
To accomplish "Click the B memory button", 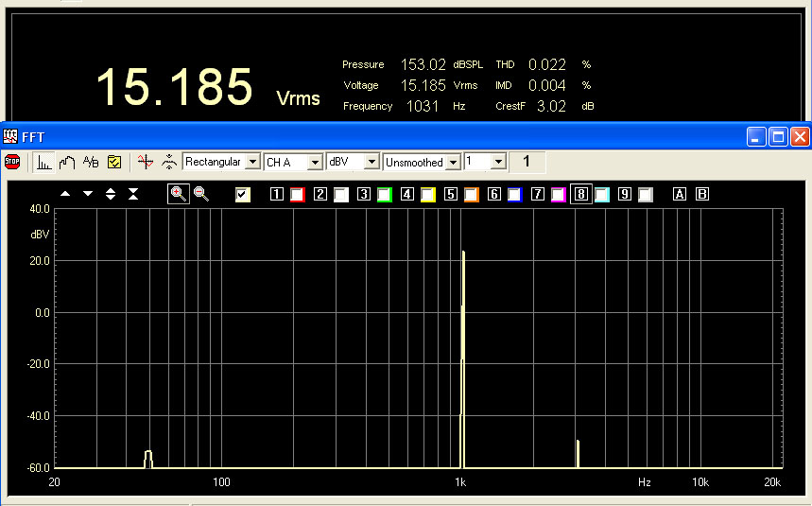I will click(x=701, y=194).
